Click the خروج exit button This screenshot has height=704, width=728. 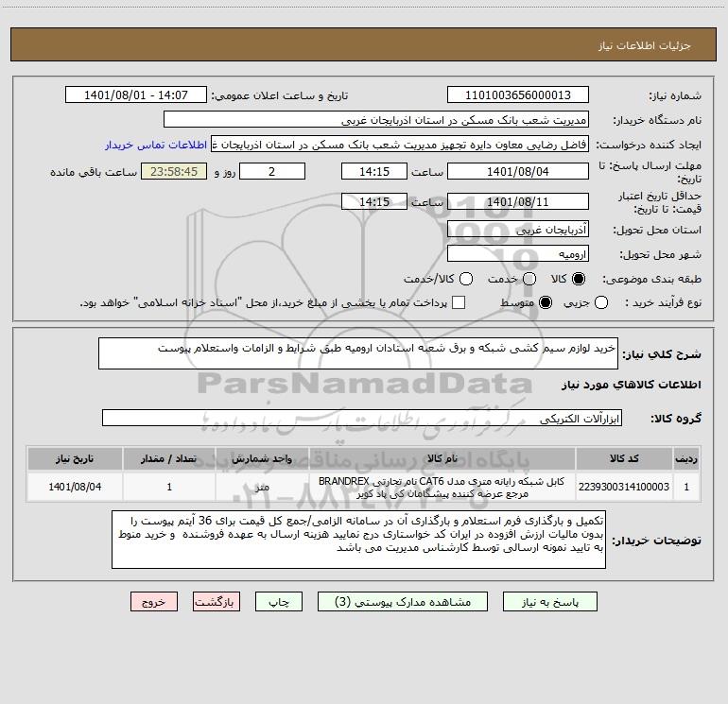tap(154, 602)
